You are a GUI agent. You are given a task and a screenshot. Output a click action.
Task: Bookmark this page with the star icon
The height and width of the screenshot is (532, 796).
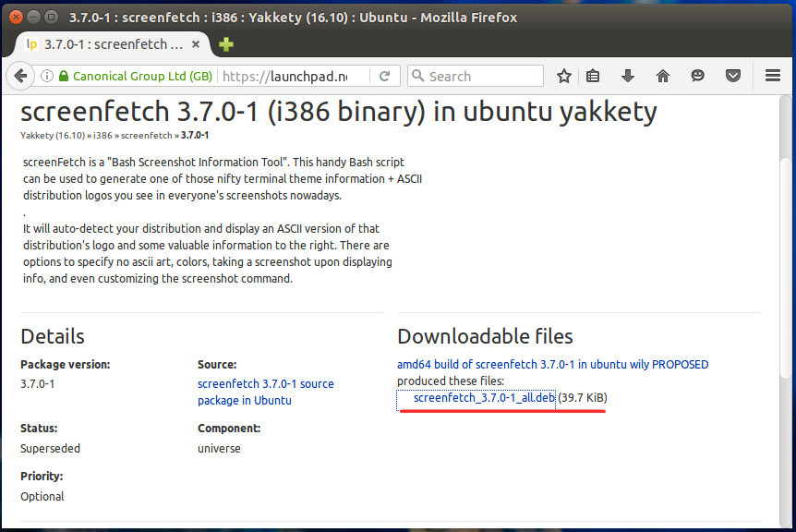pos(564,76)
